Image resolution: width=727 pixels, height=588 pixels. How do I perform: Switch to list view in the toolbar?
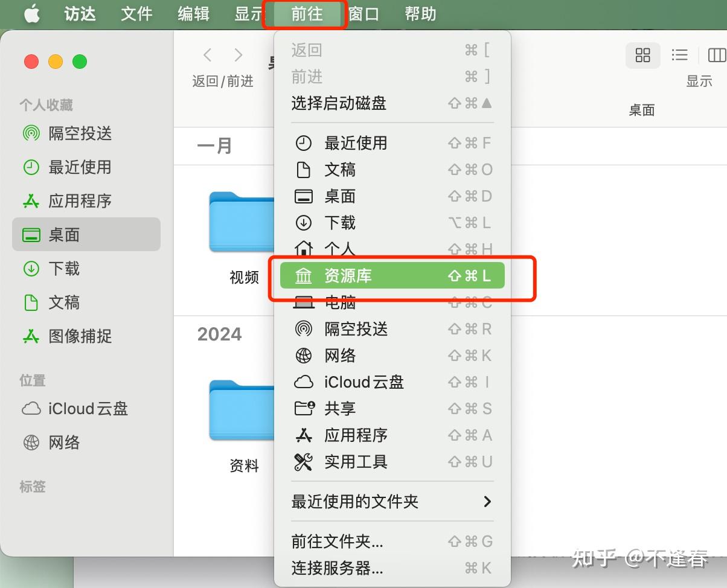point(679,55)
